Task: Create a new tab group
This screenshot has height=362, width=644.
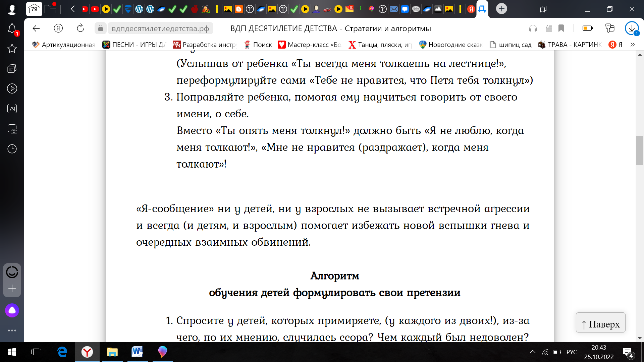Action: tap(50, 9)
